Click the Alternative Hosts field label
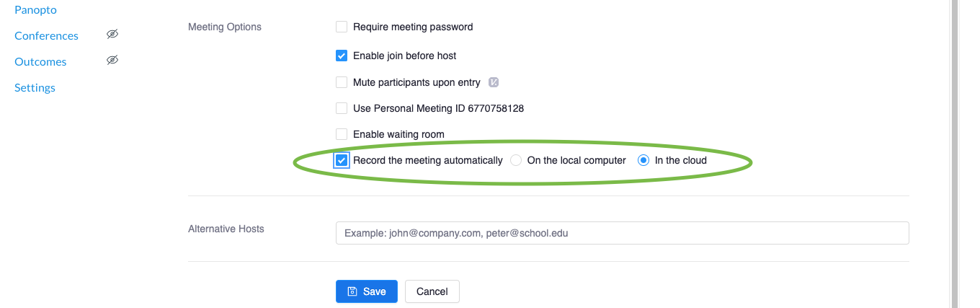 [x=226, y=229]
